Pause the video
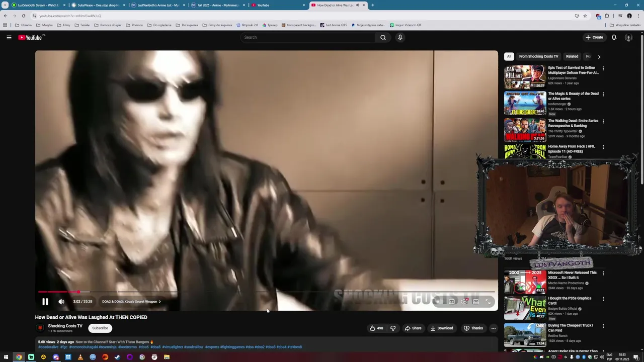644x362 pixels. [x=45, y=302]
